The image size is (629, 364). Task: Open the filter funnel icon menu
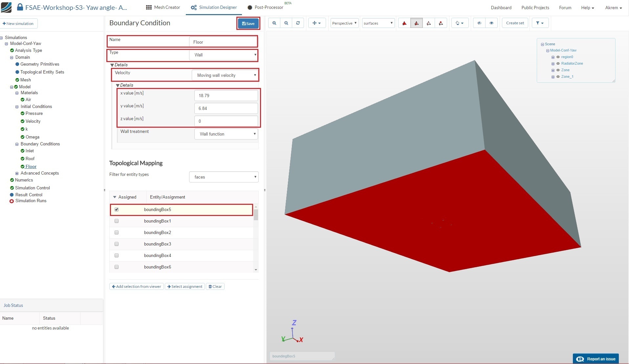click(540, 23)
